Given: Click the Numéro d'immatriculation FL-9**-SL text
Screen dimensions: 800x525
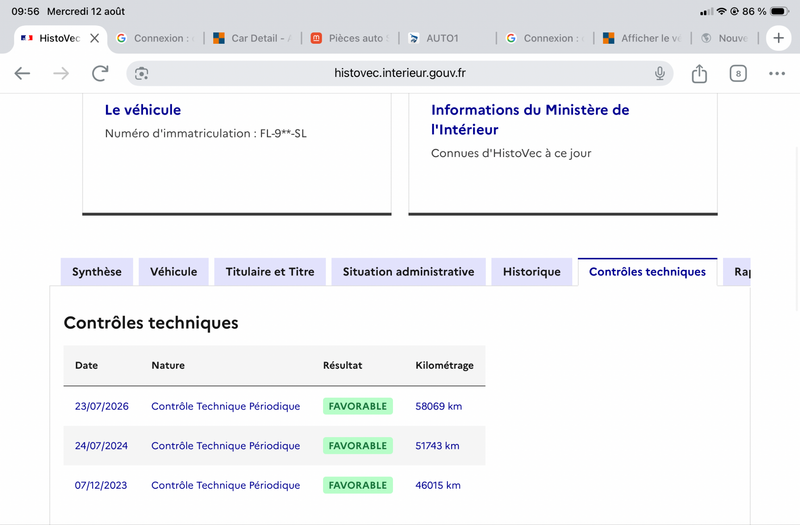Looking at the screenshot, I should (206, 134).
